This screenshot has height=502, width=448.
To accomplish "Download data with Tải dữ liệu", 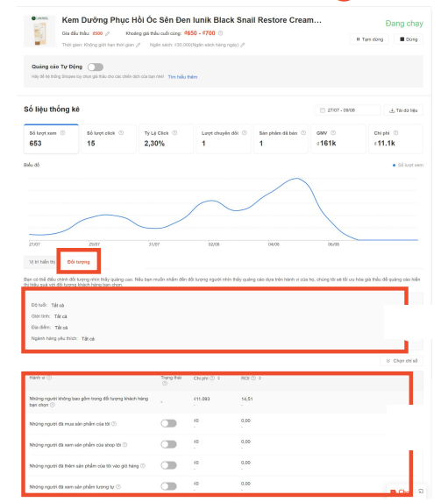I will pos(403,110).
